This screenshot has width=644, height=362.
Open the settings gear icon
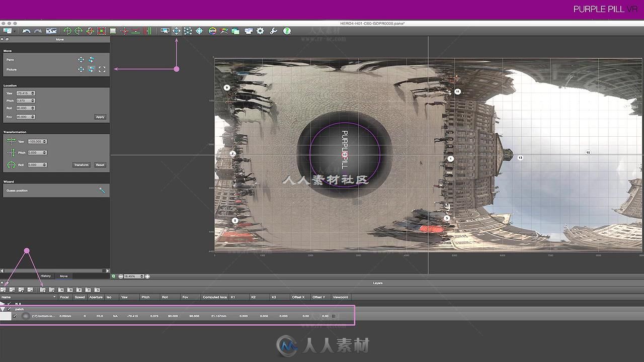click(x=260, y=31)
